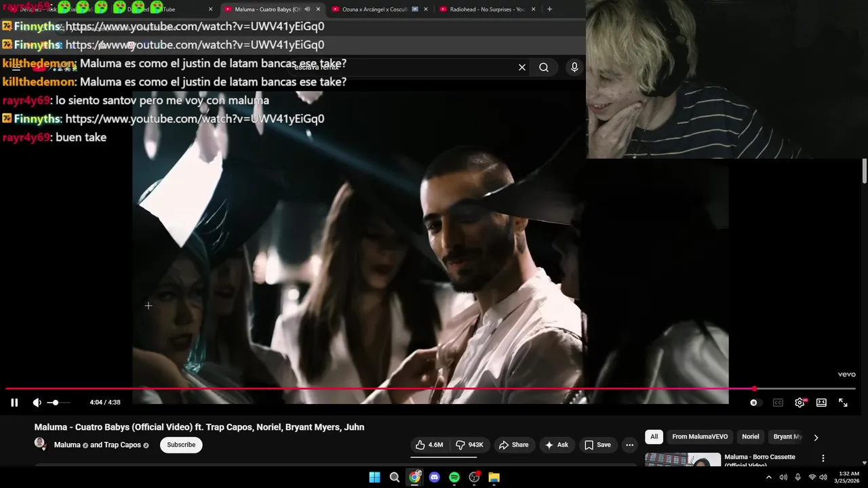
Task: Select the All filter chip
Action: [654, 436]
